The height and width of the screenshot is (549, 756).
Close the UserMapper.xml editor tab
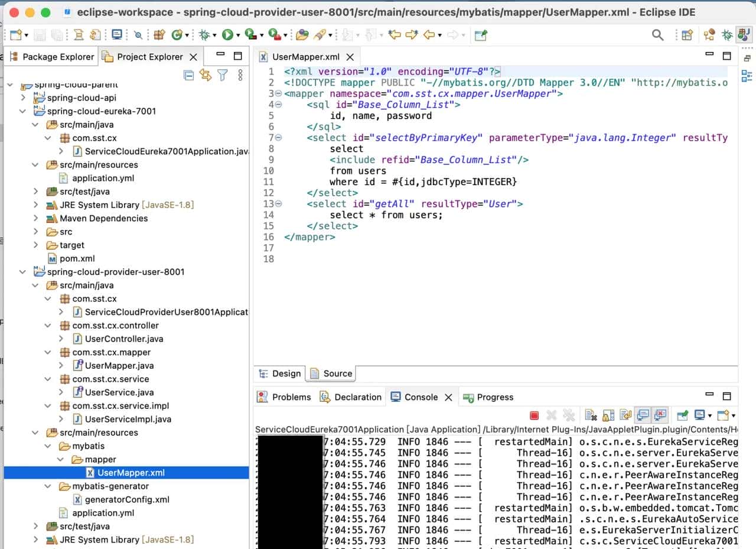350,57
